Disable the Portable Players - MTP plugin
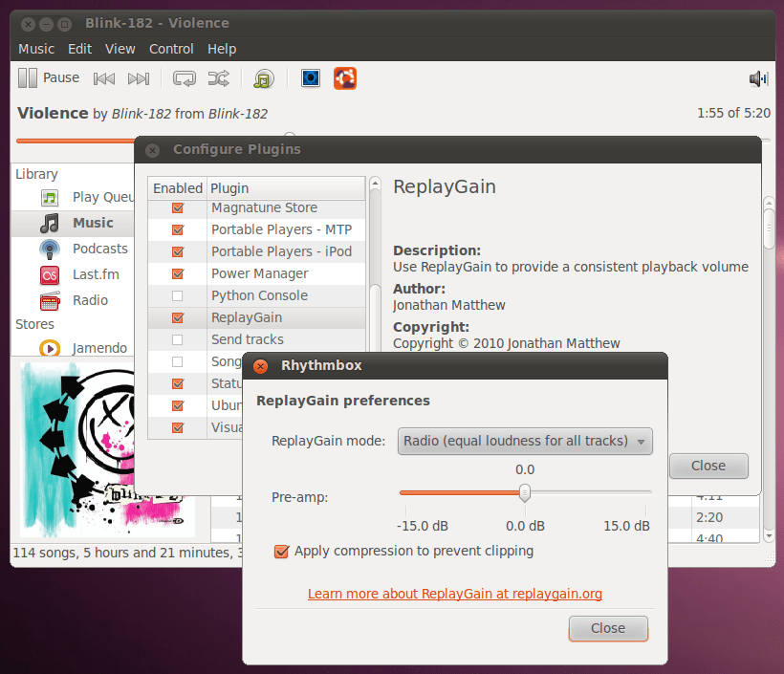 click(x=178, y=230)
